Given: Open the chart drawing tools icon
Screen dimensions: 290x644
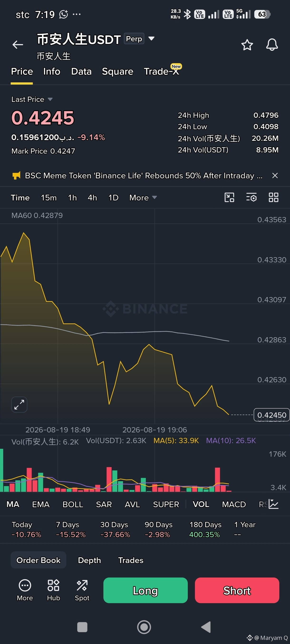Looking at the screenshot, I should [x=229, y=197].
